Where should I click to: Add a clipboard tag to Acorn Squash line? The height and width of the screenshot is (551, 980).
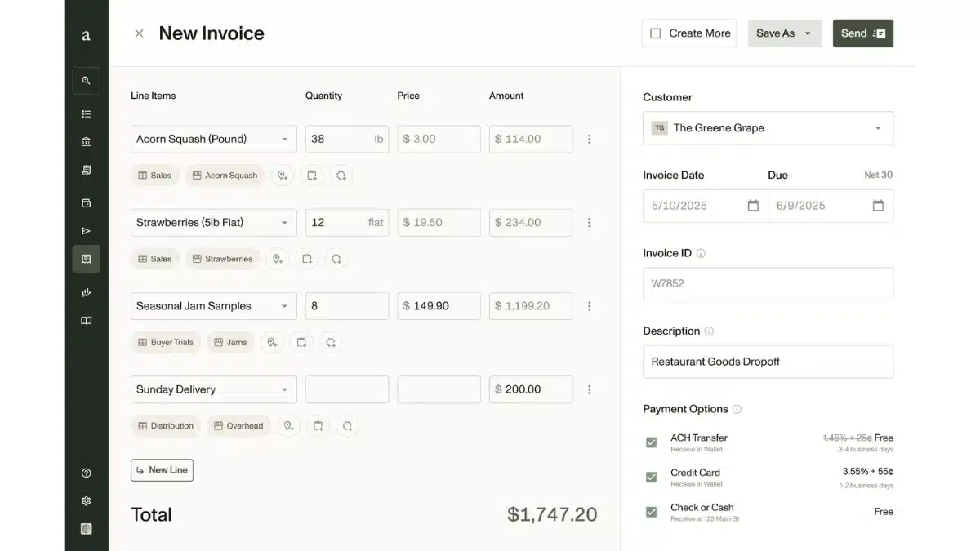(x=312, y=176)
